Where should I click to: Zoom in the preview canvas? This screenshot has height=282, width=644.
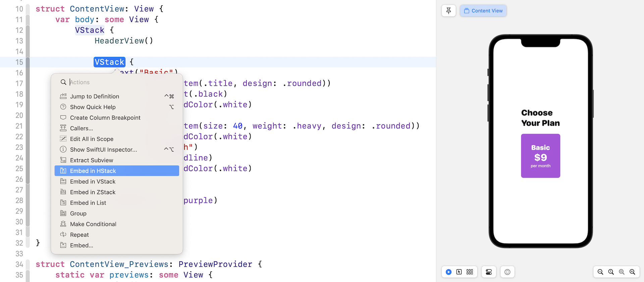point(632,272)
